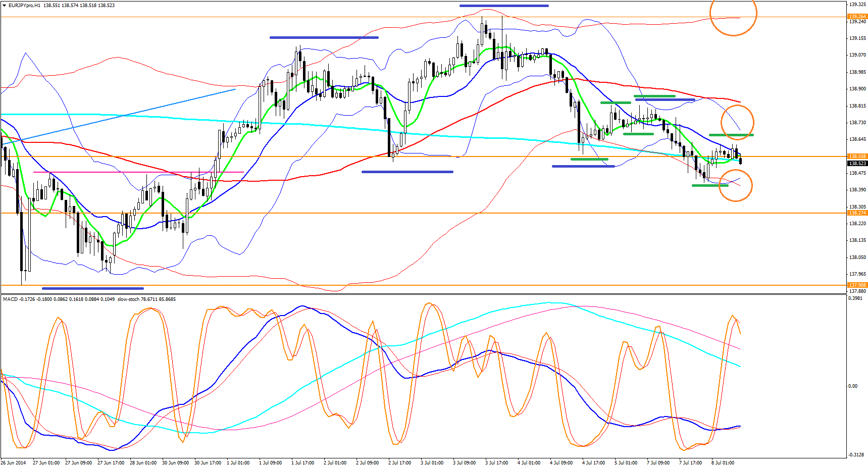Image resolution: width=868 pixels, height=467 pixels.
Task: Select the thick blue bar above 3 Jul peak
Action: (x=503, y=6)
